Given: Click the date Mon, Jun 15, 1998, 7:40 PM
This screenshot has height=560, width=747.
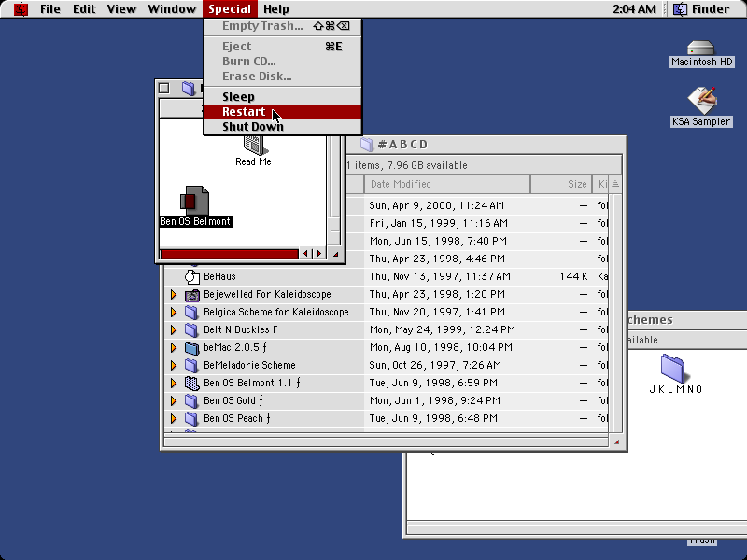Looking at the screenshot, I should click(438, 241).
